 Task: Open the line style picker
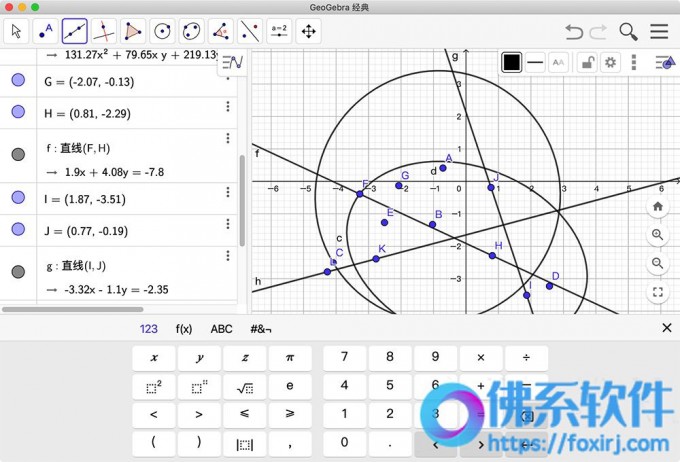pyautogui.click(x=535, y=62)
